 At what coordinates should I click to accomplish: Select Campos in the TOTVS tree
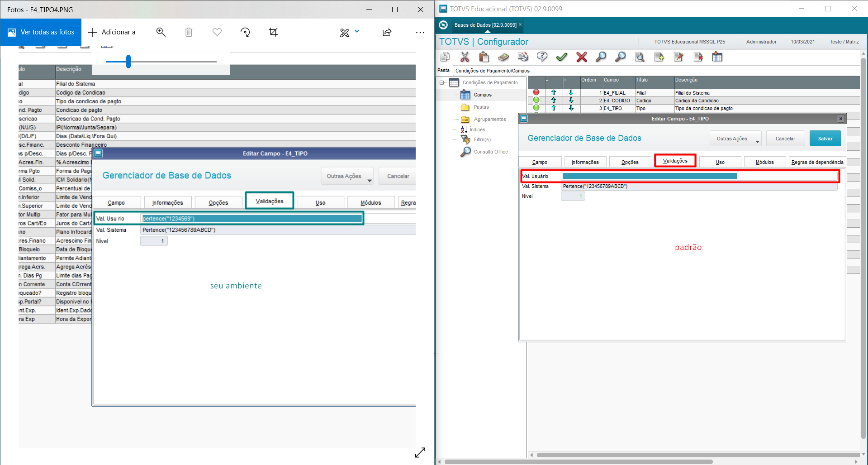pyautogui.click(x=482, y=95)
